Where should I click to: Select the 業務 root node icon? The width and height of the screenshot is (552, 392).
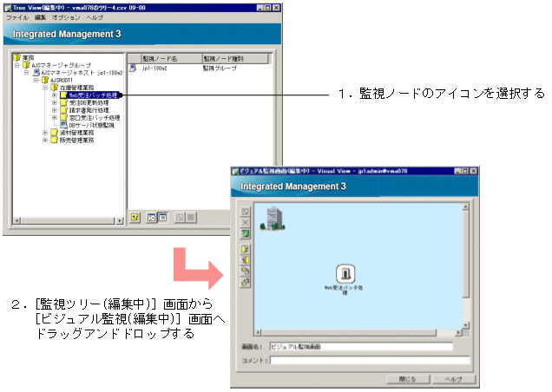16,57
